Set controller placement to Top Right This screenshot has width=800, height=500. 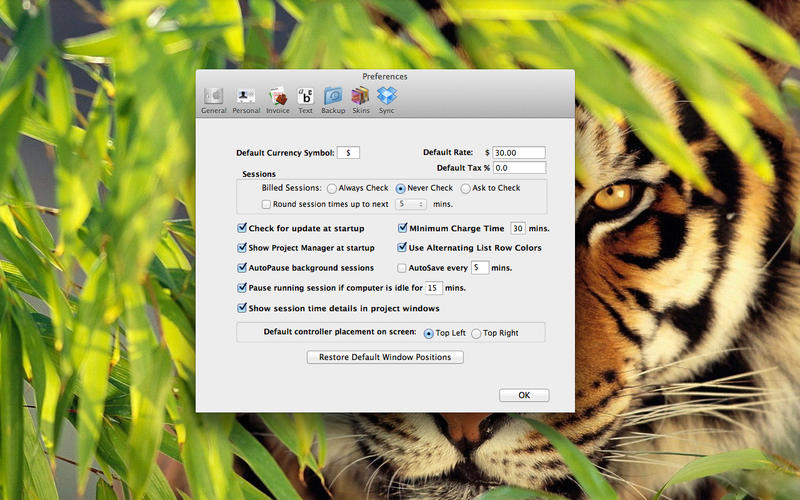click(476, 333)
